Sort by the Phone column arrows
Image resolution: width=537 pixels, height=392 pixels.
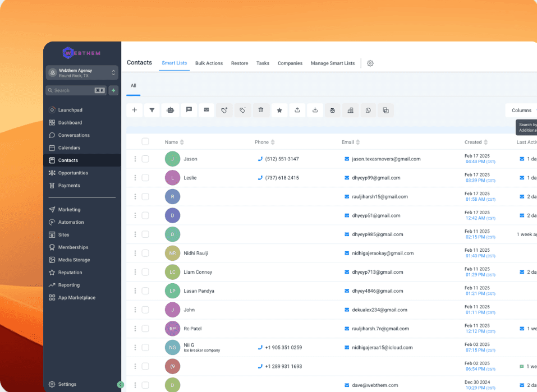pos(273,142)
